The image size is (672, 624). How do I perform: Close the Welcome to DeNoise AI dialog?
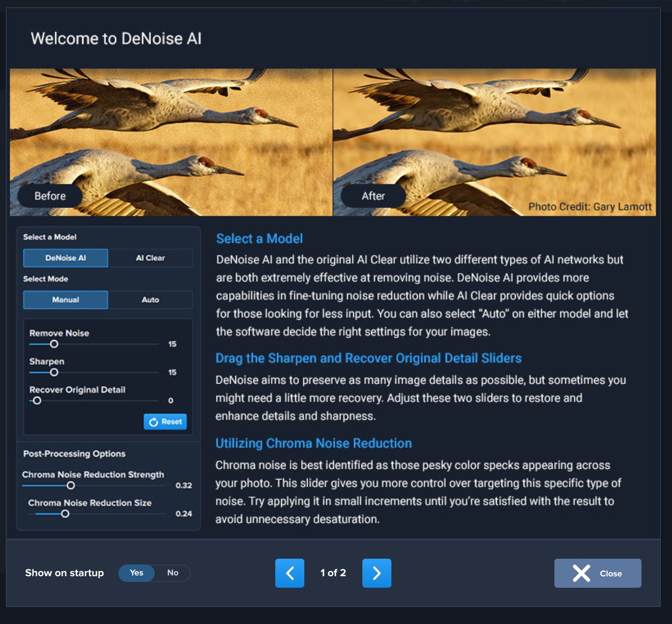click(x=597, y=573)
